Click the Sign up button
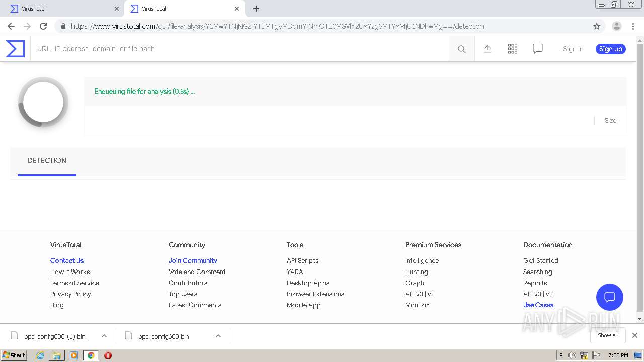Viewport: 644px width, 362px height. (611, 49)
